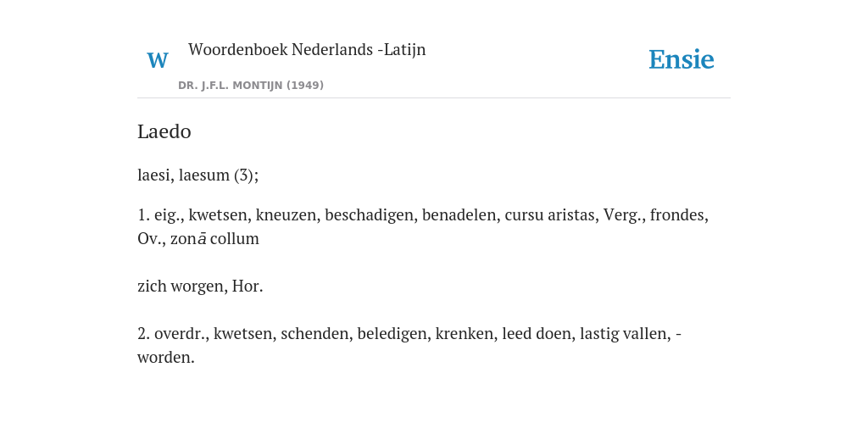Click the year (1949) in the author line
Image resolution: width=868 pixels, height=434 pixels.
tap(305, 86)
